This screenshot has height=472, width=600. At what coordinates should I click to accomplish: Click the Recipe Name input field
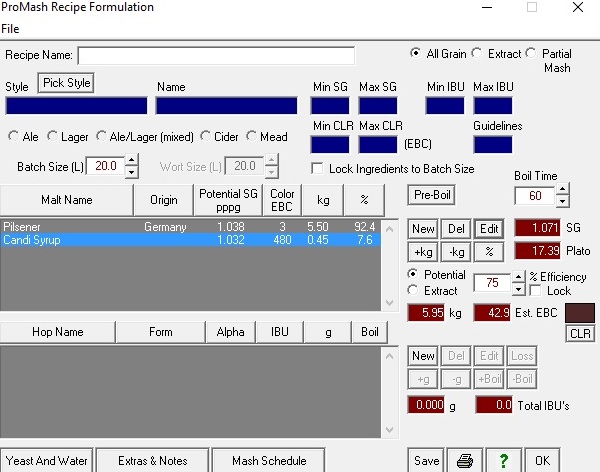coord(216,56)
